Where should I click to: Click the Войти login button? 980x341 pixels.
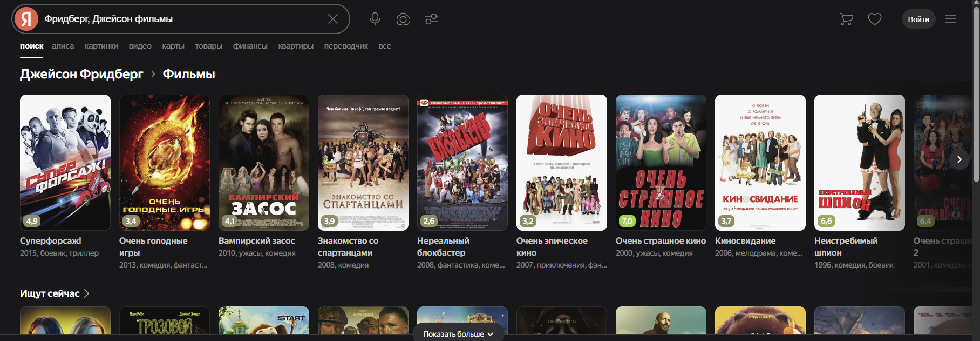pos(918,19)
